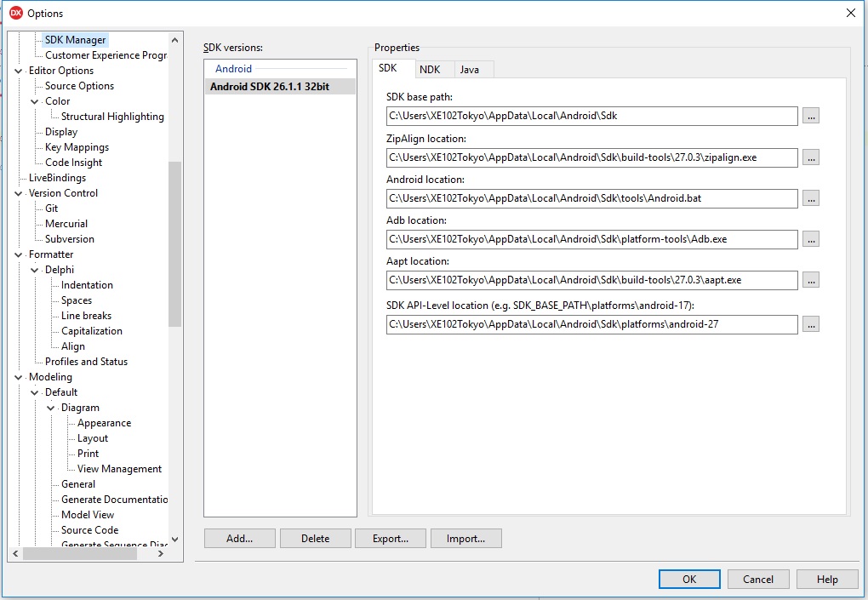868x600 pixels.
Task: Open the Java tab
Action: (470, 70)
